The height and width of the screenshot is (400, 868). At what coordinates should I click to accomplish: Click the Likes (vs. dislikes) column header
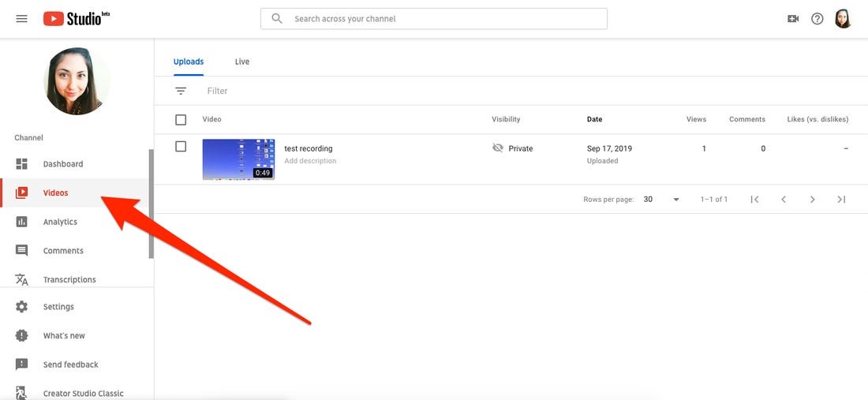point(817,119)
